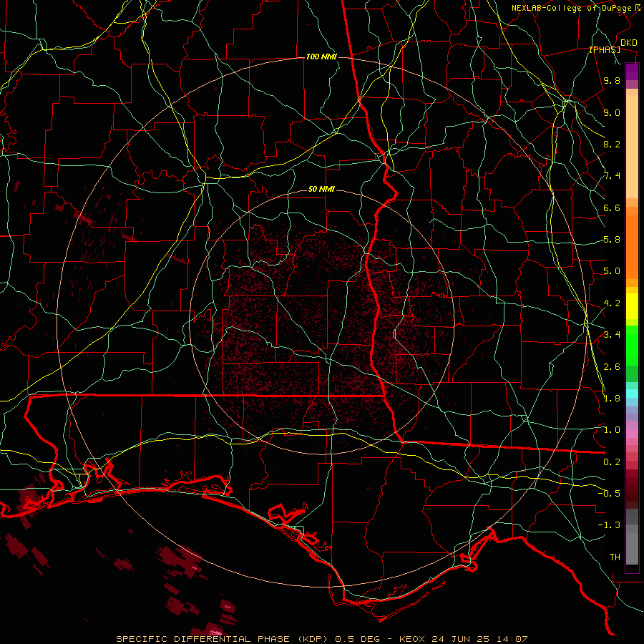Click the DKD legend unit label

click(629, 43)
